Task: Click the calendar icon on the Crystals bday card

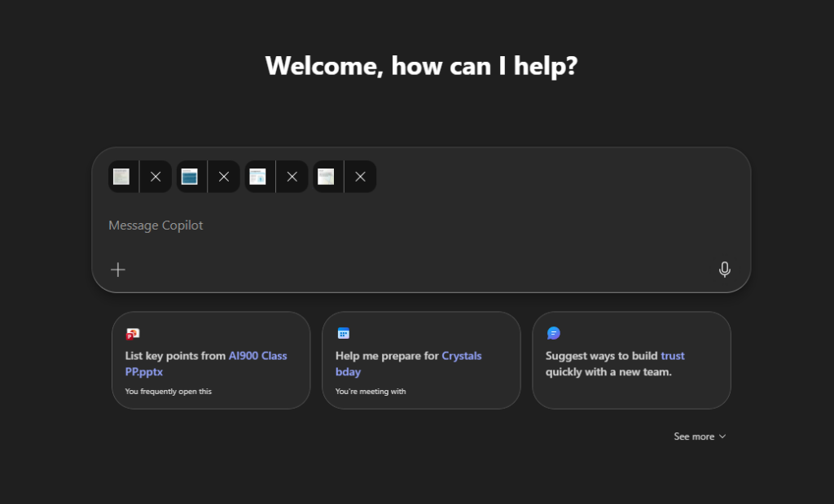Action: tap(342, 333)
